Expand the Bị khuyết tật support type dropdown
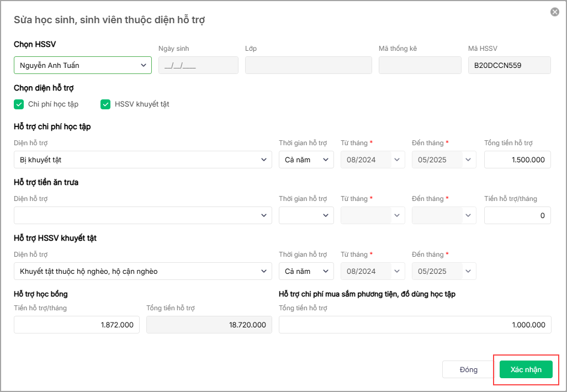 142,160
